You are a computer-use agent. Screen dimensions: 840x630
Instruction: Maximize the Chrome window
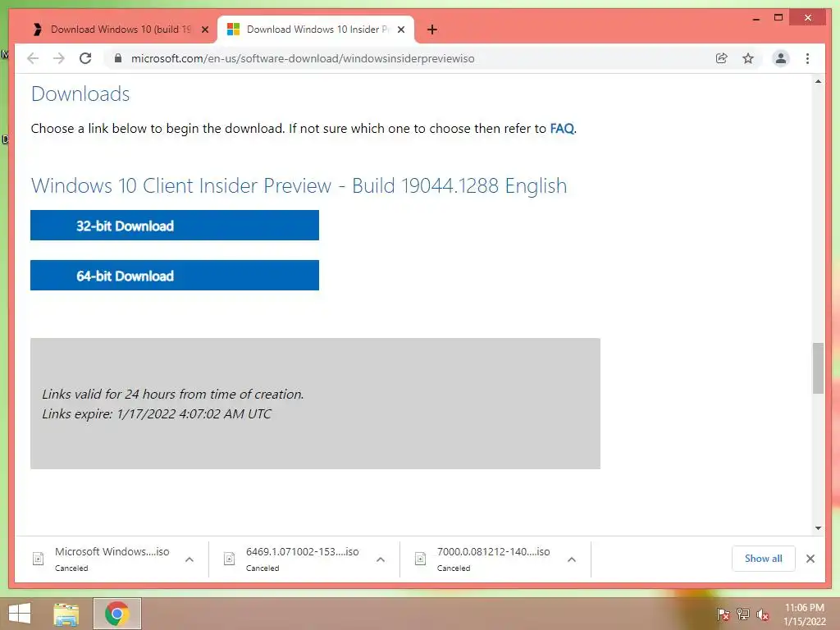778,18
